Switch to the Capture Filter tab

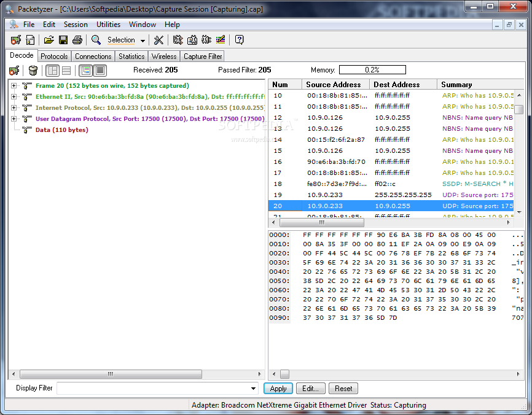pyautogui.click(x=203, y=56)
